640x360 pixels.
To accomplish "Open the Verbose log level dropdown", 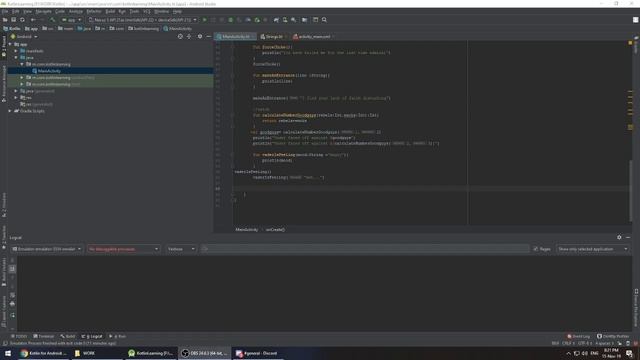I will click(x=181, y=249).
